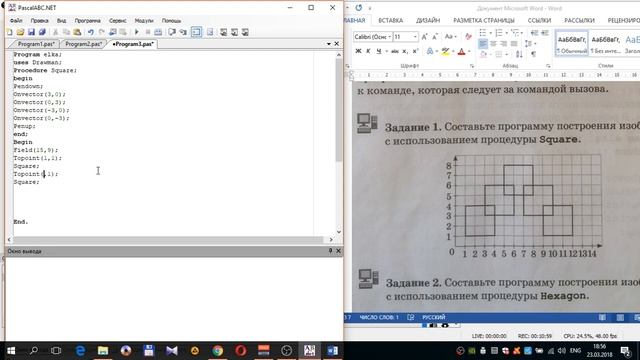Open the Windows Start menu
Image resolution: width=640 pixels, height=360 pixels.
[x=11, y=351]
